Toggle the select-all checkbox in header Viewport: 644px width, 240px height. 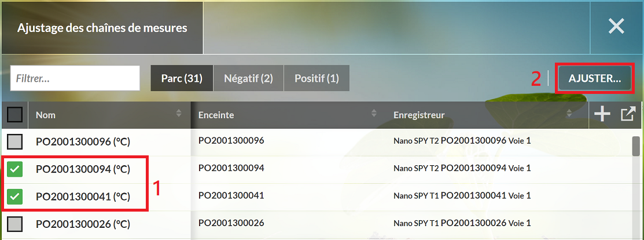point(15,115)
